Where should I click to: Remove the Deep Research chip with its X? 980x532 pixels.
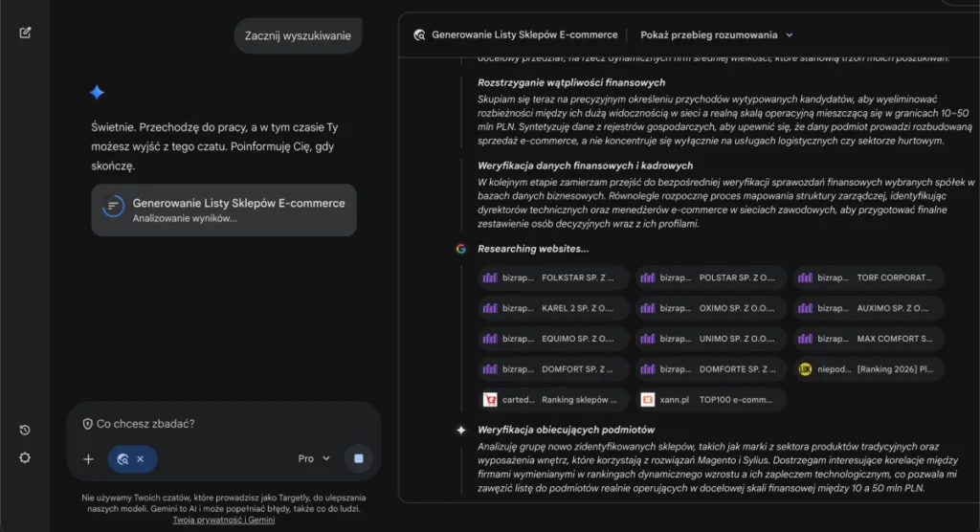click(141, 459)
